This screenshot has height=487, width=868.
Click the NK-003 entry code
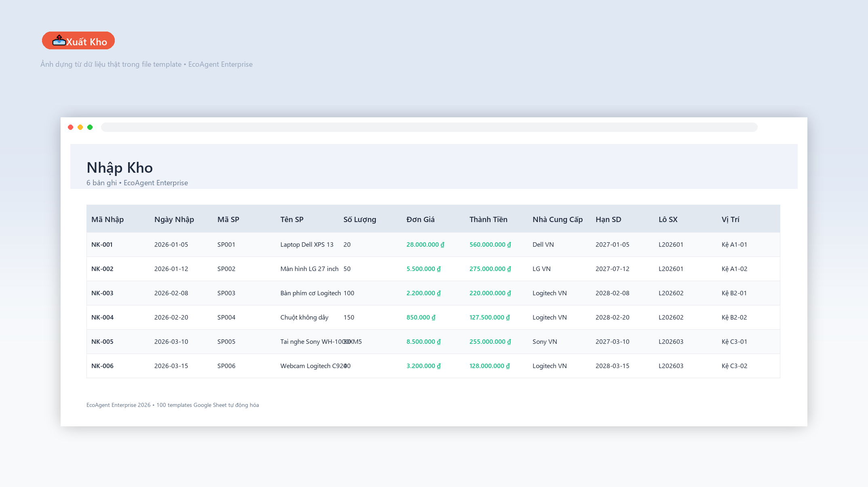102,293
